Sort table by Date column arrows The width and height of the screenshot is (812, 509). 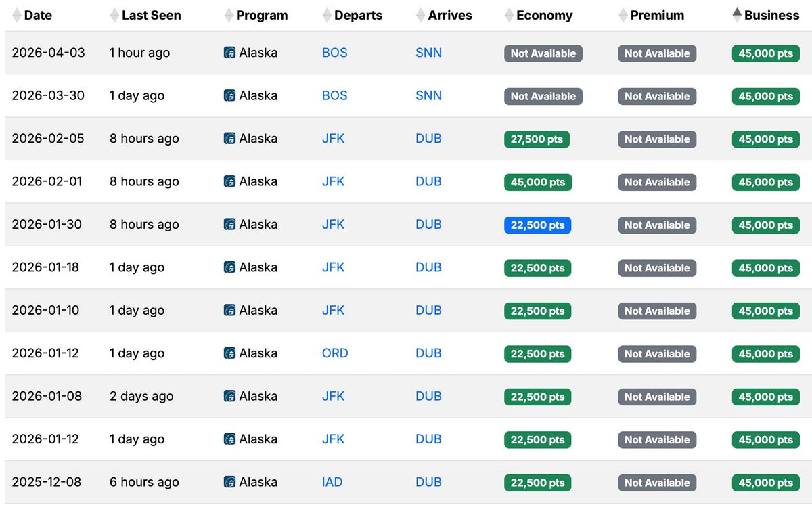17,16
